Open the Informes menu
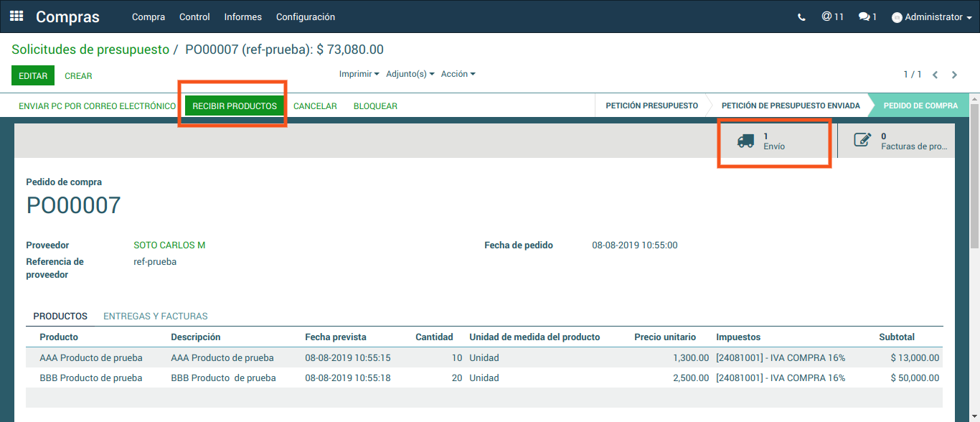This screenshot has height=422, width=980. [242, 17]
